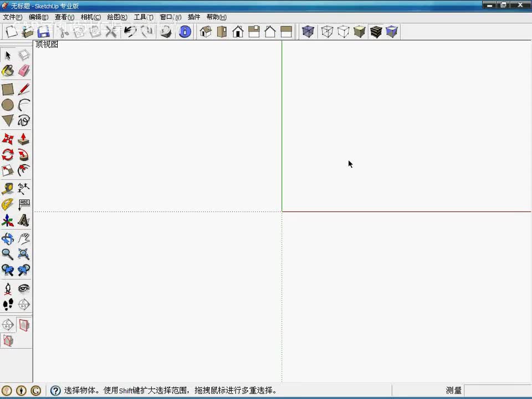
Task: Select the Look Around eye tool
Action: coord(24,289)
